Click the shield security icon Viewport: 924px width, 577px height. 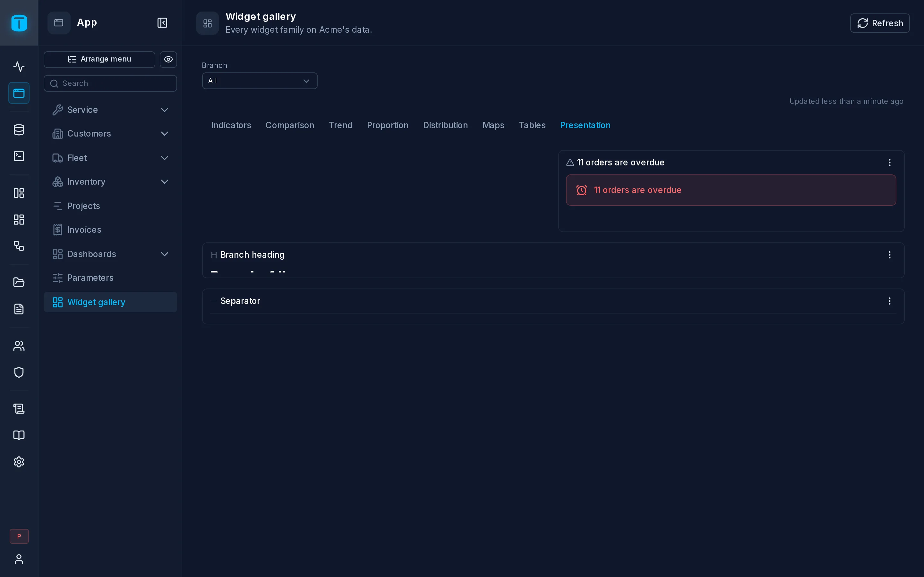tap(19, 372)
